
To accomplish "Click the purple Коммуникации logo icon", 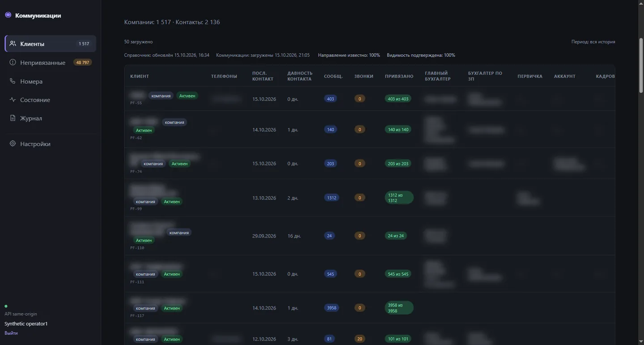I will click(8, 15).
